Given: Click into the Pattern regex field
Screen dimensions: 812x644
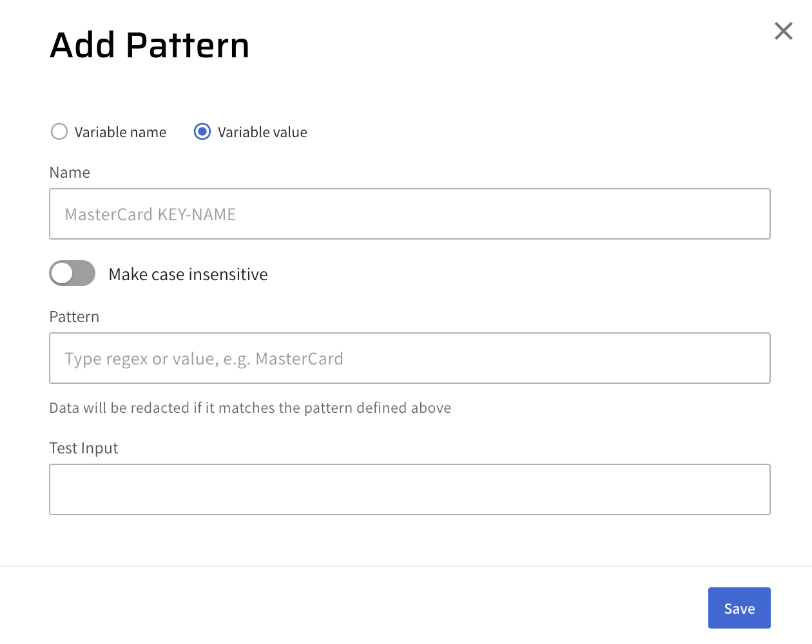Looking at the screenshot, I should point(410,358).
